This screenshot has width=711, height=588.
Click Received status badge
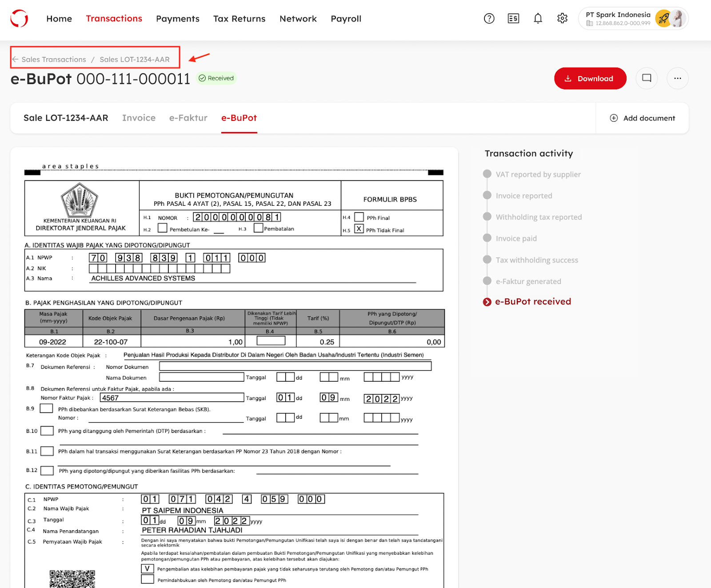216,78
